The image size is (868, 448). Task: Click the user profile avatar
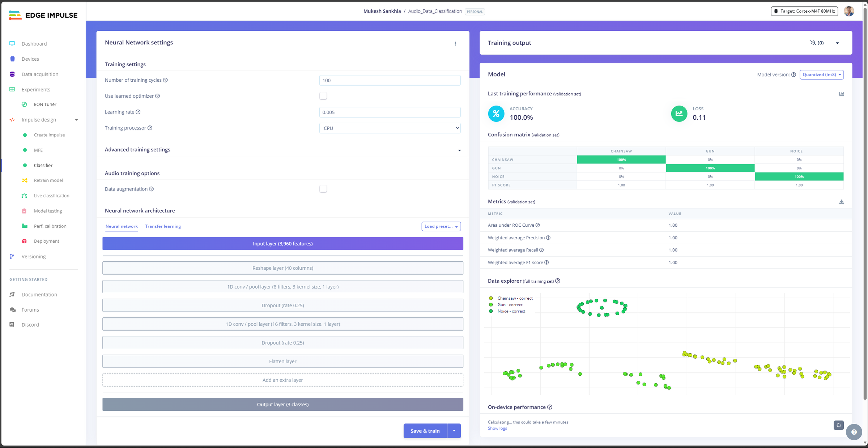[x=849, y=11]
